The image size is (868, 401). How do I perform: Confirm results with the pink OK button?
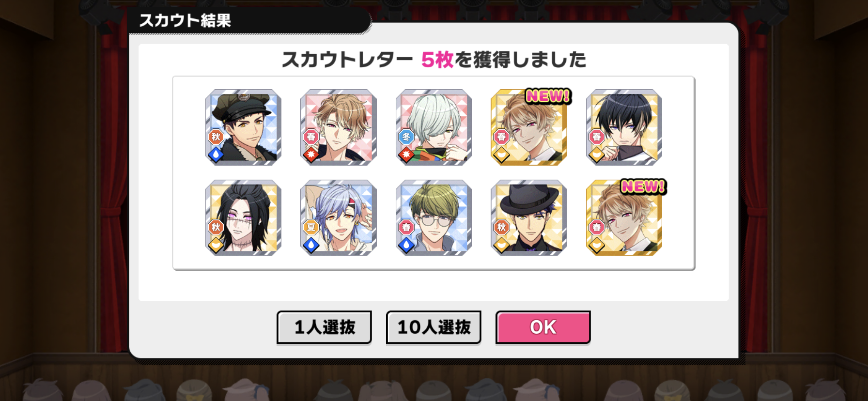(543, 327)
